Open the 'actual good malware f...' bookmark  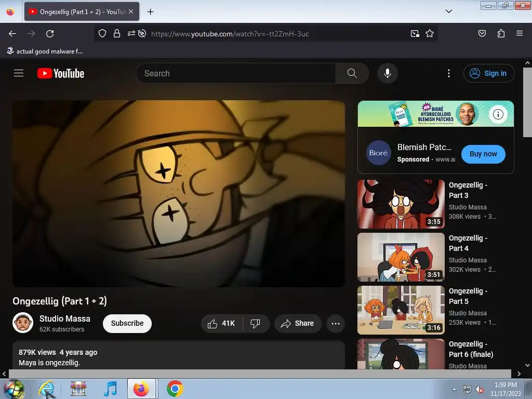point(45,51)
